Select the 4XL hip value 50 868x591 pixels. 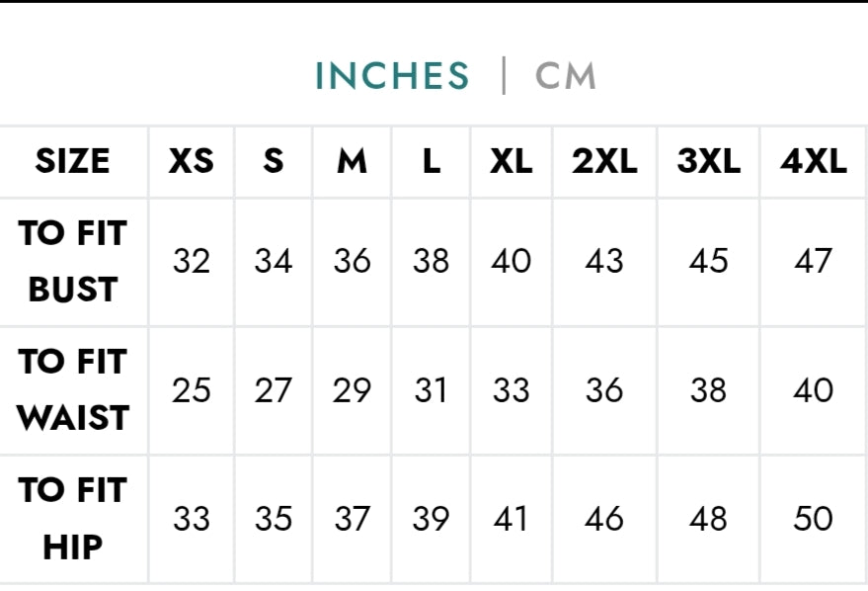tap(813, 519)
